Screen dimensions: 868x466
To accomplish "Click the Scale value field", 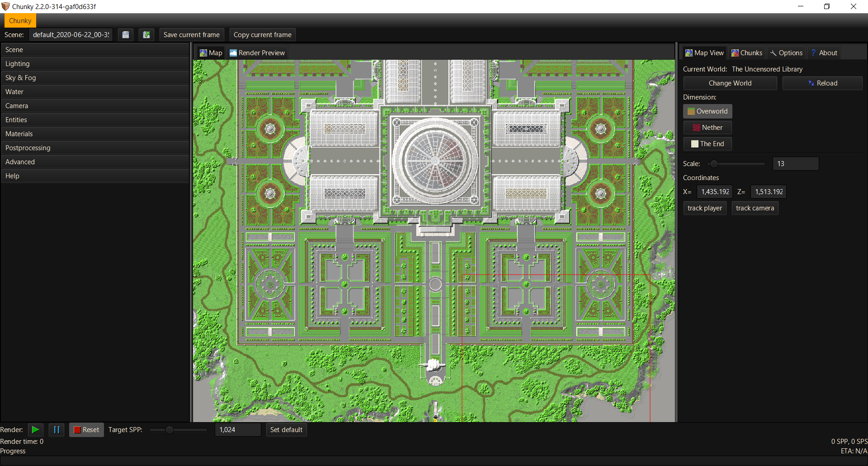I will (x=796, y=164).
